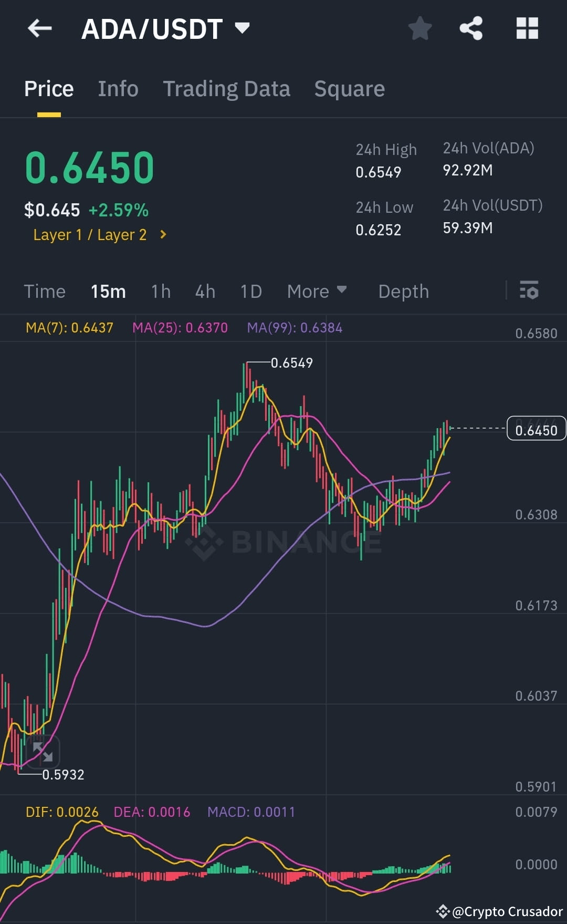Click the current price label 0.6450
Viewport: 567px width, 924px height.
tap(536, 429)
